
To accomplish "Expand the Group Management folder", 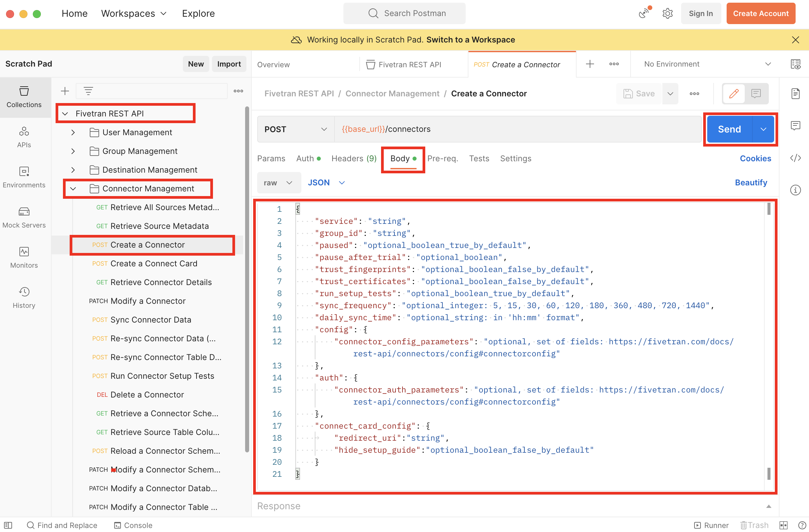I will coord(73,151).
